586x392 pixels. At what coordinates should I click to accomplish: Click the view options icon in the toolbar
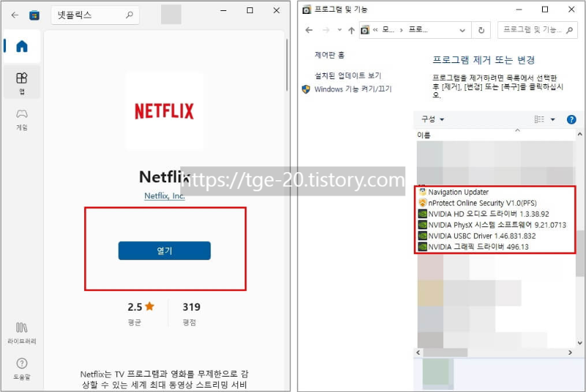(539, 119)
